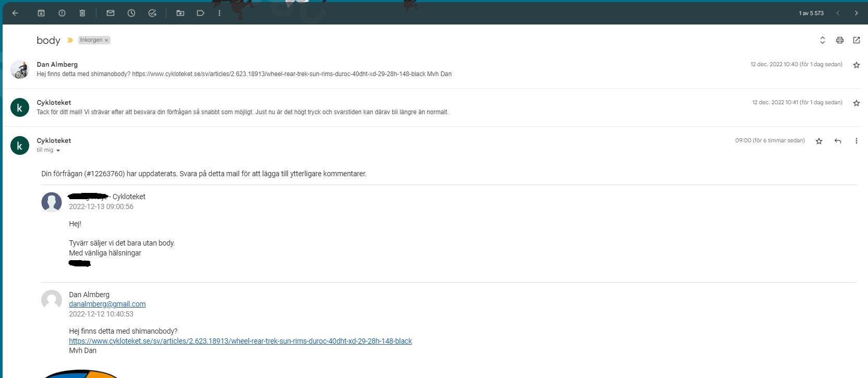This screenshot has width=868, height=378.
Task: Star the Cykloteket auto-reply message
Action: coord(856,103)
